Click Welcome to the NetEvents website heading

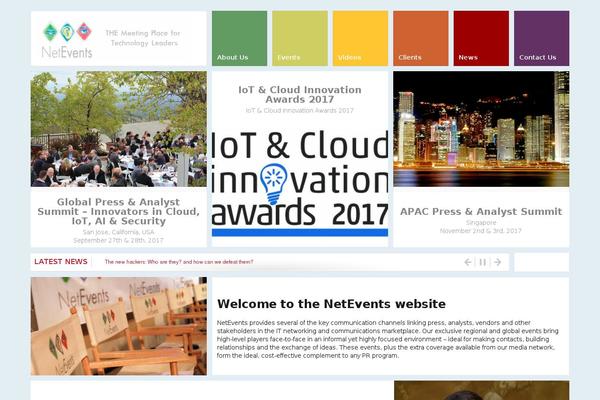point(331,304)
